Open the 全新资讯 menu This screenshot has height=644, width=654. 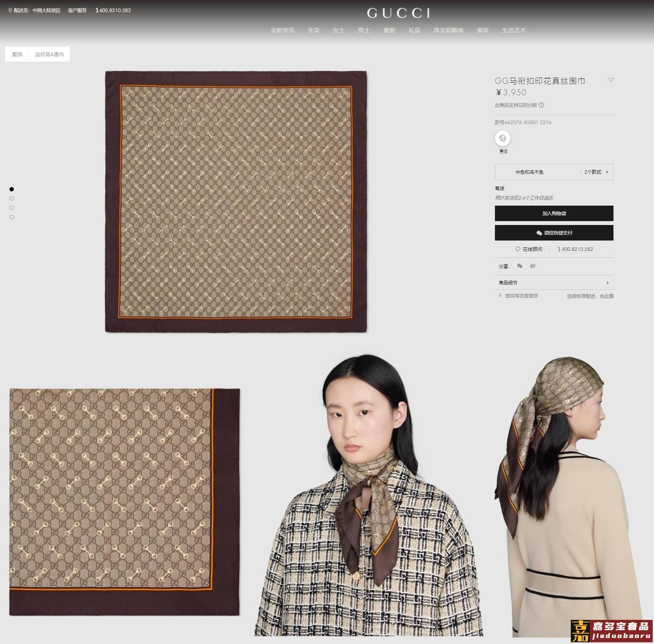(x=282, y=30)
